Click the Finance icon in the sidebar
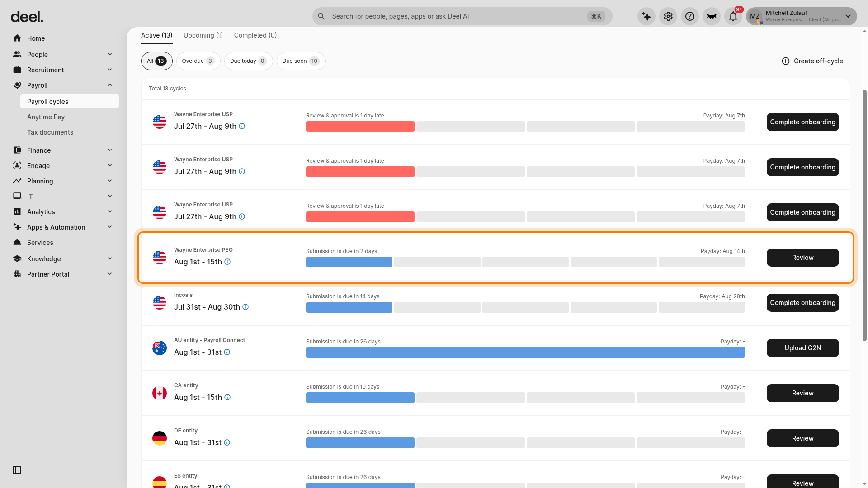The height and width of the screenshot is (488, 868). point(17,150)
